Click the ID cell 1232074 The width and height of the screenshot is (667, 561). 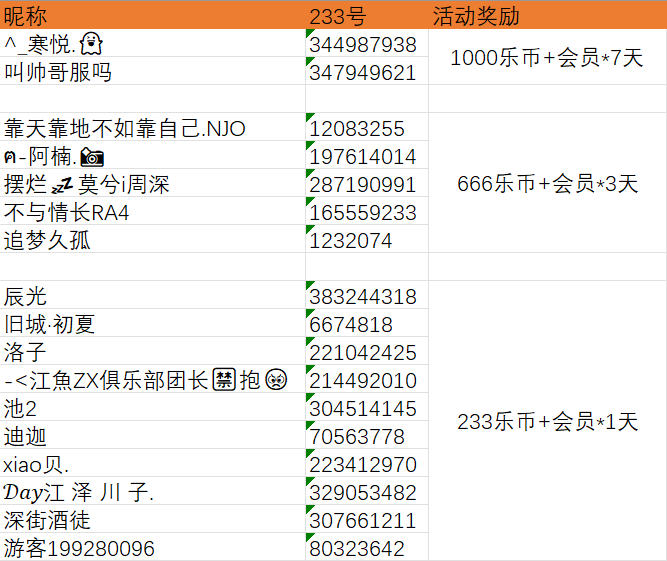click(367, 239)
